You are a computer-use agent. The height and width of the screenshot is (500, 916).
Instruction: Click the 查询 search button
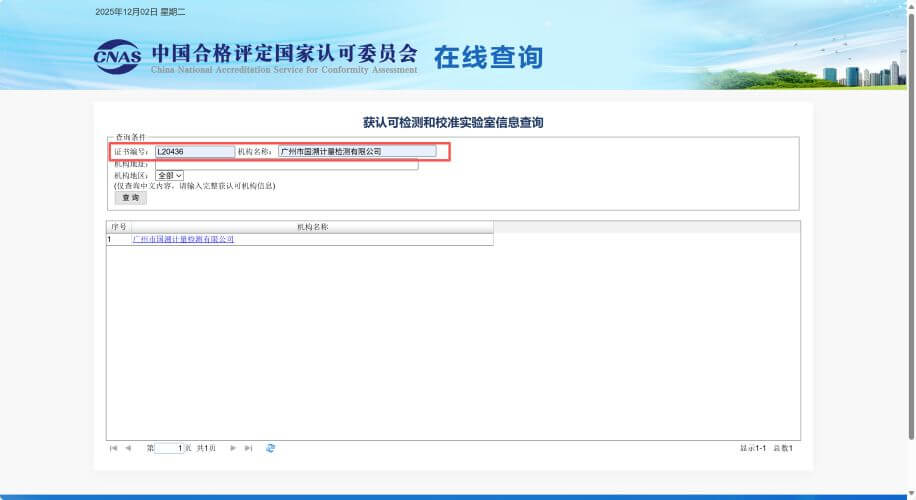[x=130, y=197]
